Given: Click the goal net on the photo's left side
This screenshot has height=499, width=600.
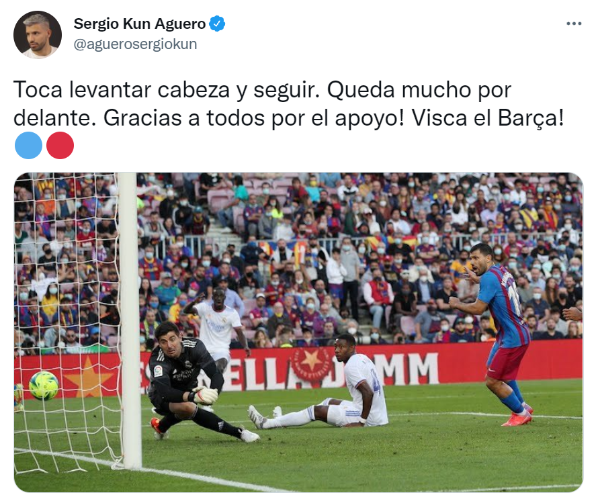Looking at the screenshot, I should (67, 321).
